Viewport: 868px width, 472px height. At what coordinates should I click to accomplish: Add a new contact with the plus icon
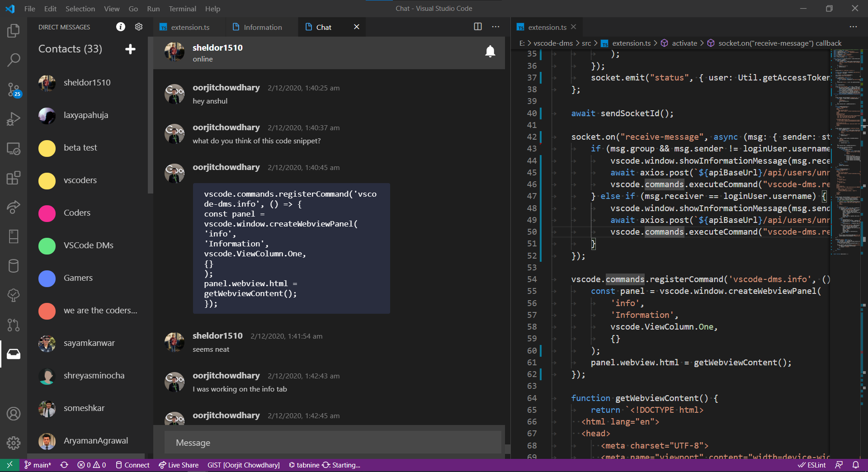tap(130, 49)
